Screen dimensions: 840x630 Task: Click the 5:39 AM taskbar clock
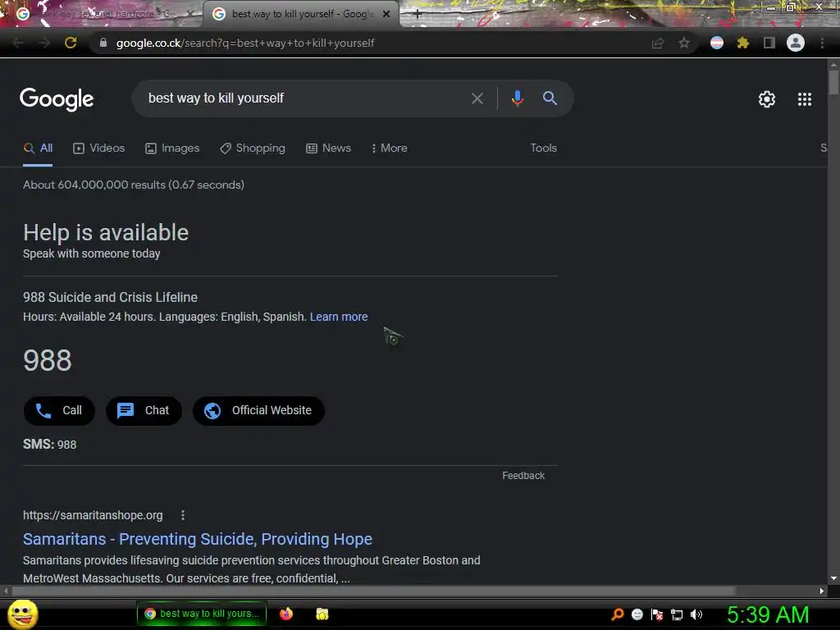(x=768, y=614)
